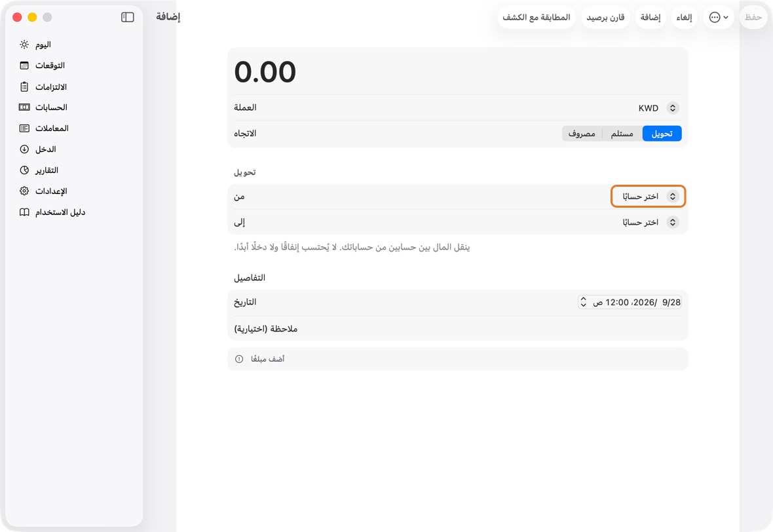
Task: Click the الدخل sidebar label
Action: [x=45, y=149]
